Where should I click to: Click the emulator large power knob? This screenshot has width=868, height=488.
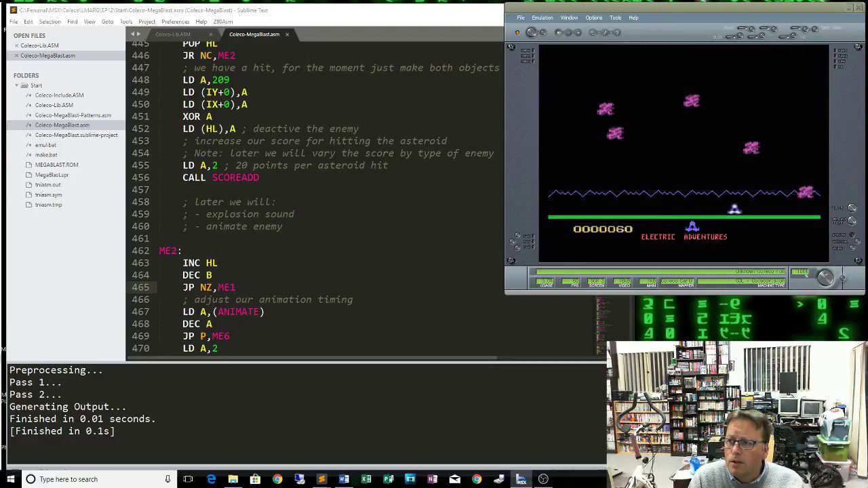[x=532, y=33]
